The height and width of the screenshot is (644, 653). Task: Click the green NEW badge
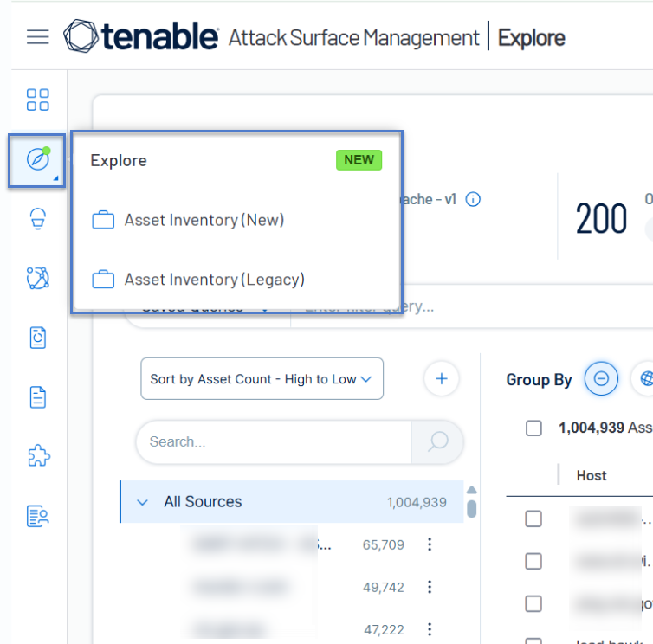point(359,160)
